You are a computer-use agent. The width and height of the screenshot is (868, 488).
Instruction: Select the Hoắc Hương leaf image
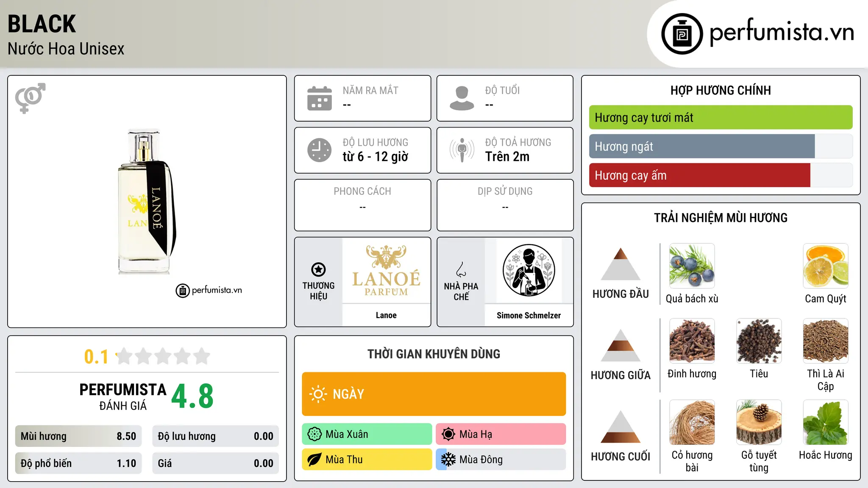pyautogui.click(x=826, y=422)
